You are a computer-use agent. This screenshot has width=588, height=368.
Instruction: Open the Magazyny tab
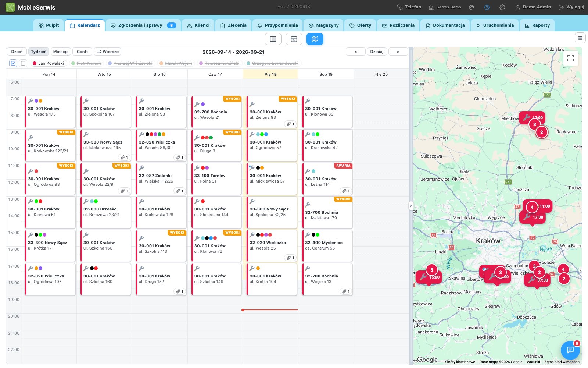(323, 25)
